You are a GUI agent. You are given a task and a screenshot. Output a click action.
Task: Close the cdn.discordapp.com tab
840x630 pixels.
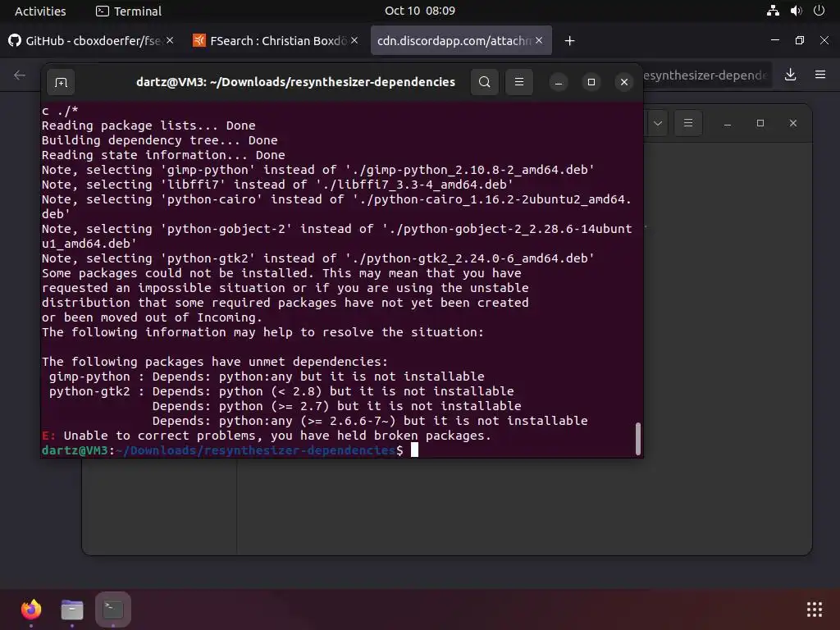pyautogui.click(x=539, y=41)
